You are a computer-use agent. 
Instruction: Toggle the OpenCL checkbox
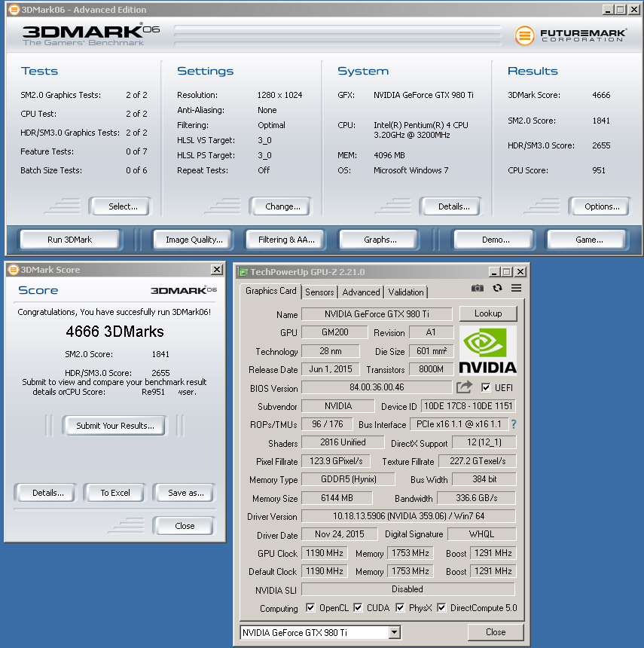(310, 608)
